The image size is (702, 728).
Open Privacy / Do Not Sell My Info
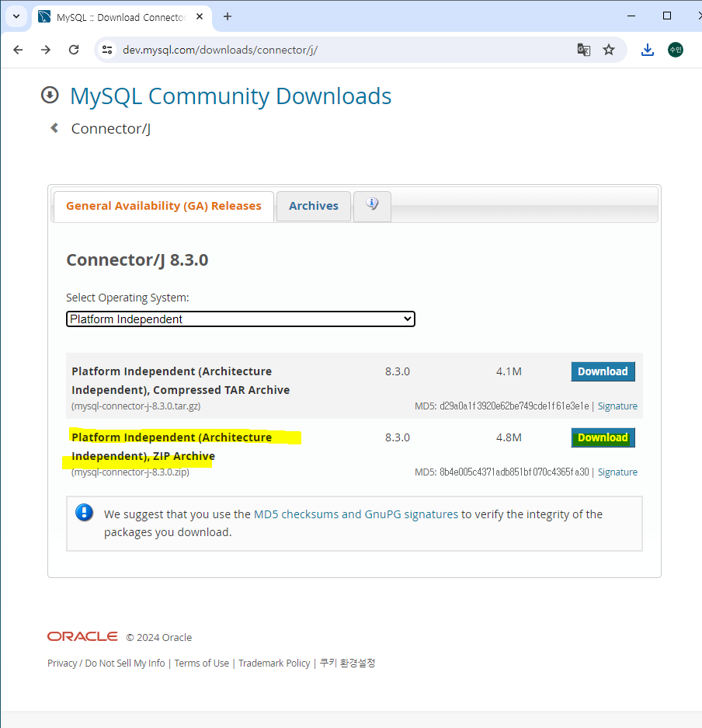coord(106,663)
